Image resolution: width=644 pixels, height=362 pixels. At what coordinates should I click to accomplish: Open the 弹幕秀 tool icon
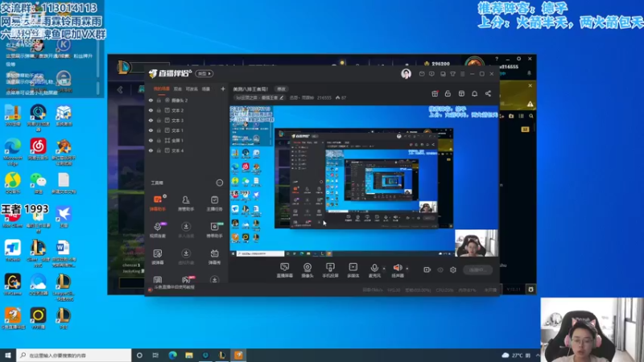(214, 257)
